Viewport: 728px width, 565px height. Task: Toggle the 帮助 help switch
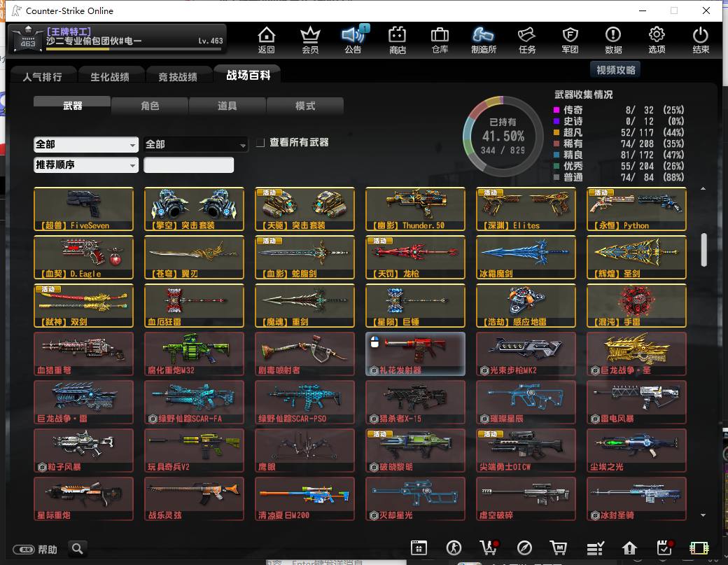tap(24, 550)
